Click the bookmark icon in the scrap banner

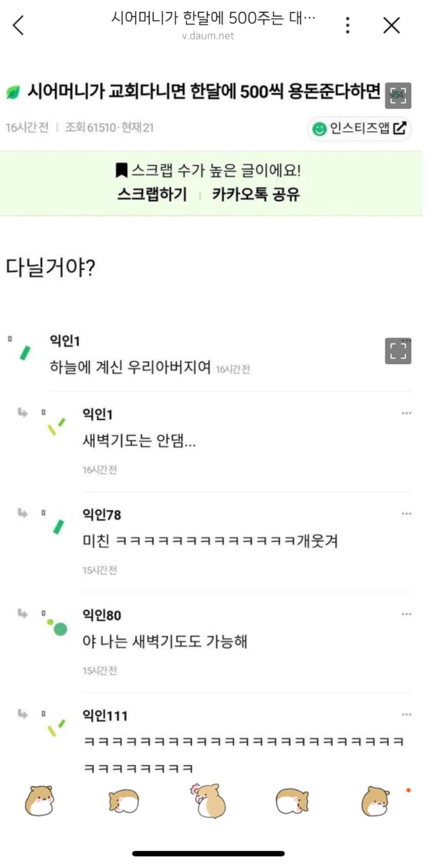click(x=122, y=169)
